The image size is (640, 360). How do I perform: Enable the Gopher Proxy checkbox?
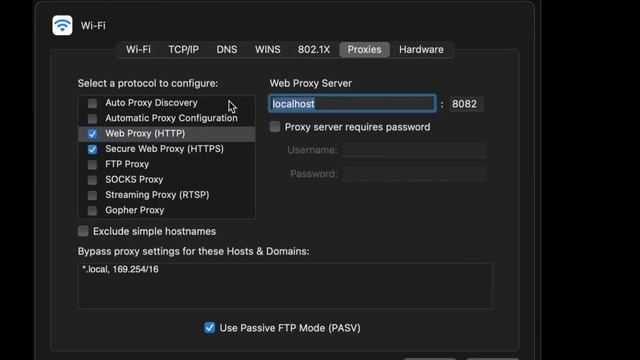pyautogui.click(x=92, y=211)
